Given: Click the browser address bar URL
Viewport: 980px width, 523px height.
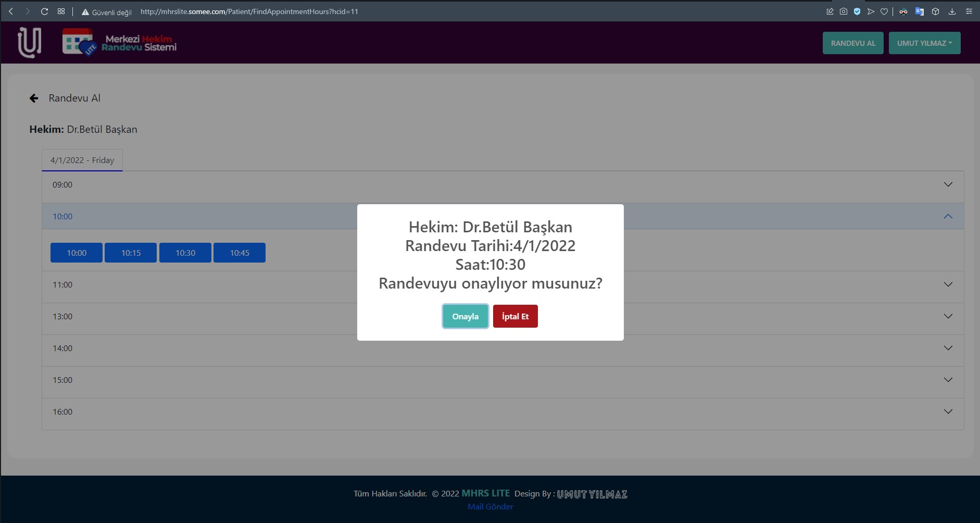Looking at the screenshot, I should coord(249,11).
